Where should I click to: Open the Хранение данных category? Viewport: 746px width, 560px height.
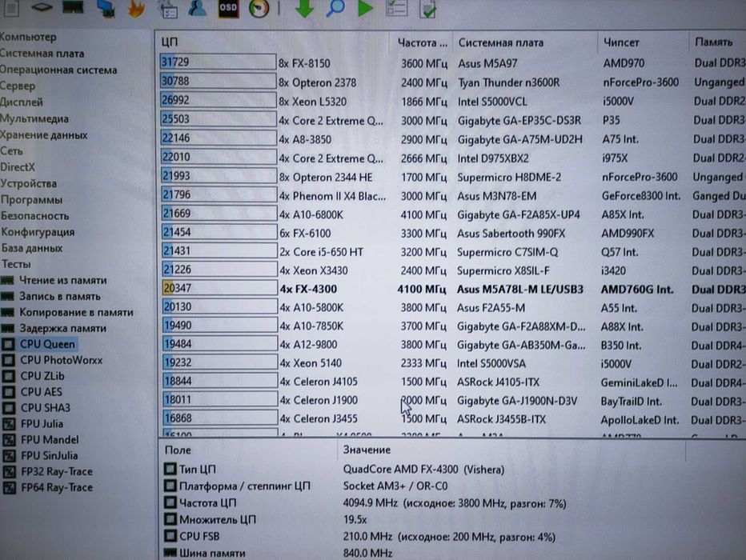coord(44,135)
